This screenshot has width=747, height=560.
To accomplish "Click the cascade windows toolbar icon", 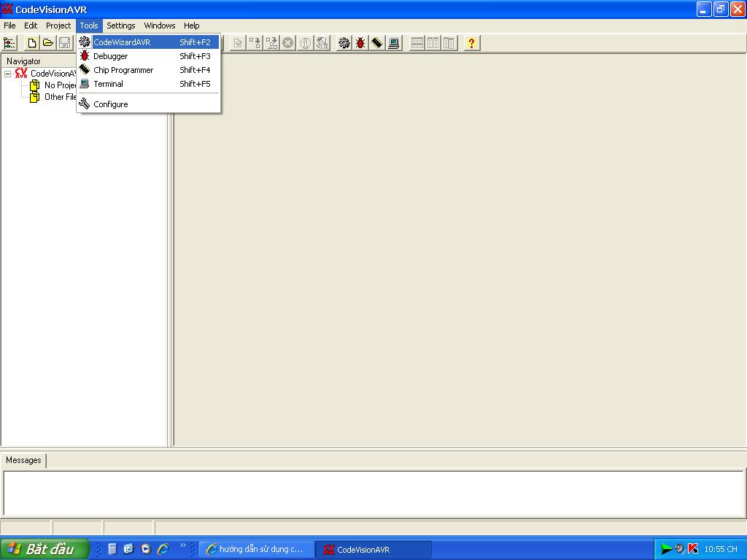I will tap(449, 43).
